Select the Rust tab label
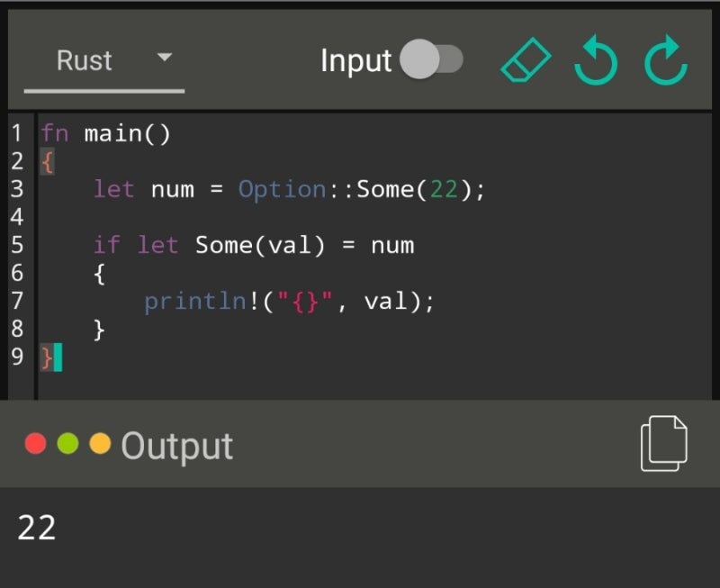The width and height of the screenshot is (720, 588). (x=84, y=60)
